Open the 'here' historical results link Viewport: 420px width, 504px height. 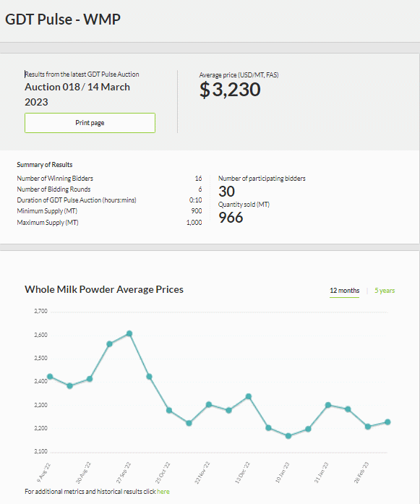(163, 492)
